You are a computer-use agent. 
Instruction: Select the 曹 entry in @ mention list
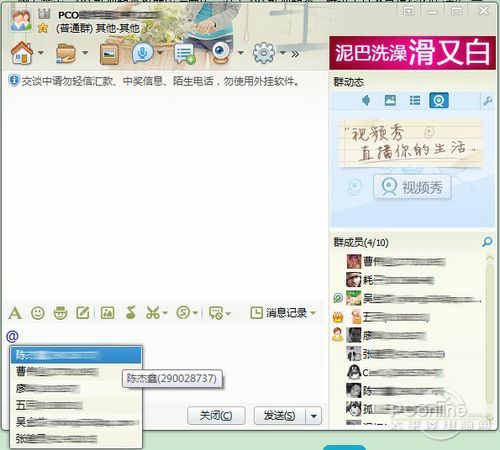(76, 371)
